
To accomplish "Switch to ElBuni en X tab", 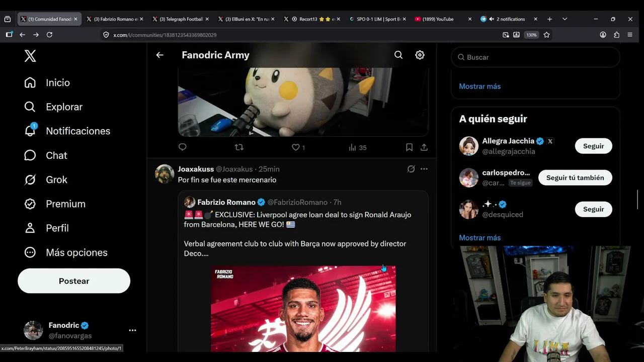I will coord(246,19).
